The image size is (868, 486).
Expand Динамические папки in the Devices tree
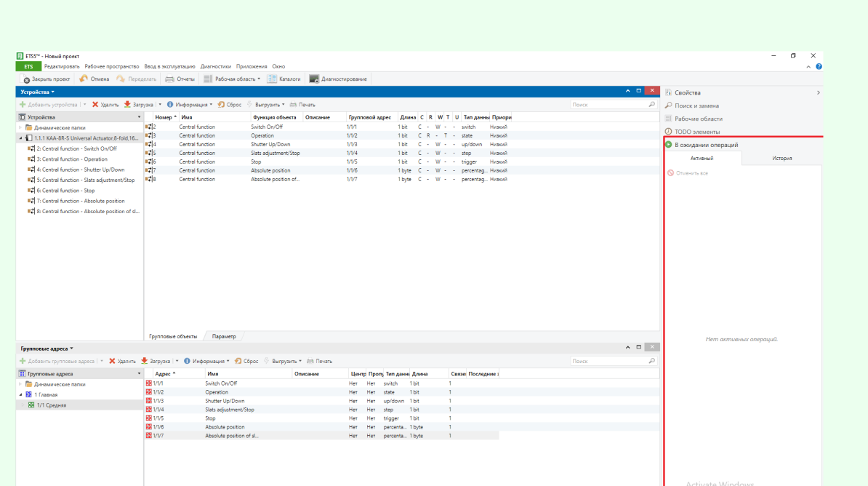20,128
